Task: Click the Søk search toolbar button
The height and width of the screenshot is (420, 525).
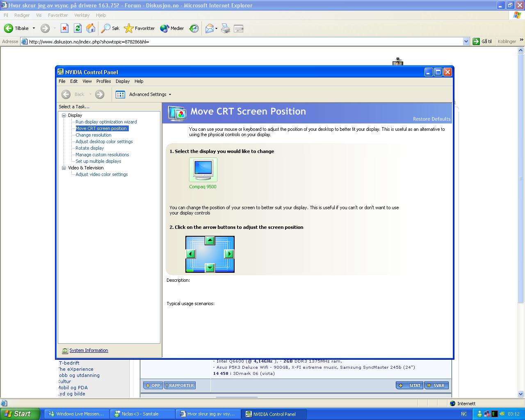Action: (110, 28)
